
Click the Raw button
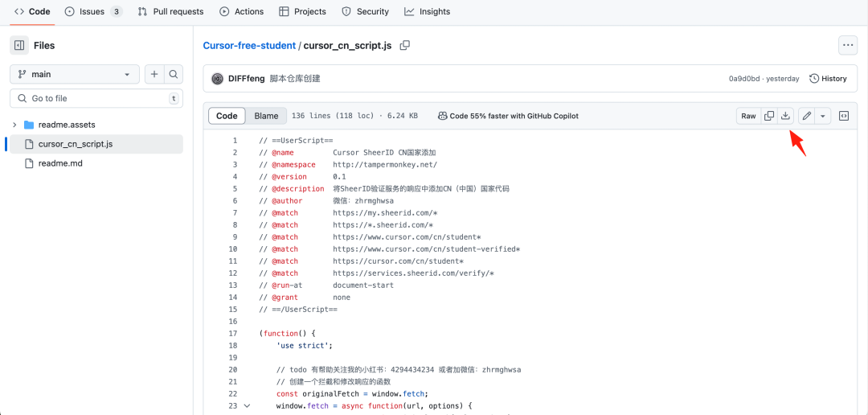pos(748,116)
